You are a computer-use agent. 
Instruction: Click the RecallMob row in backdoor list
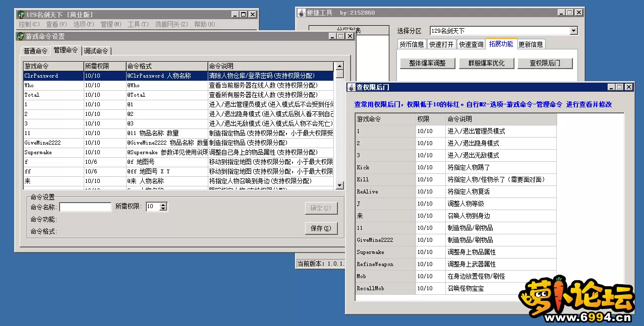coord(456,288)
